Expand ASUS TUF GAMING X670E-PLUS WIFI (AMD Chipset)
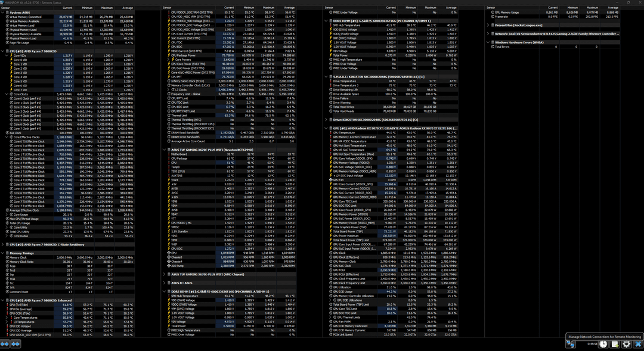Screen dimensions: 644x351 pyautogui.click(x=165, y=274)
